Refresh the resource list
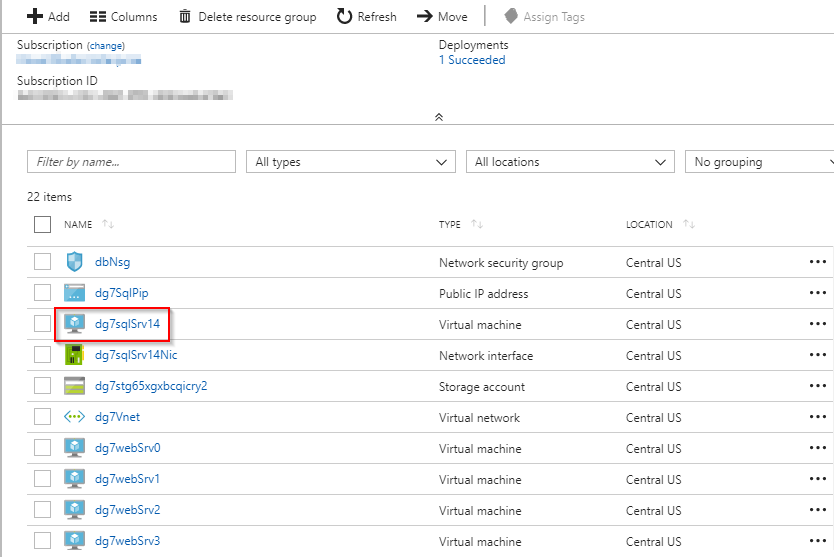Viewport: 834px width, 557px height. pos(366,17)
